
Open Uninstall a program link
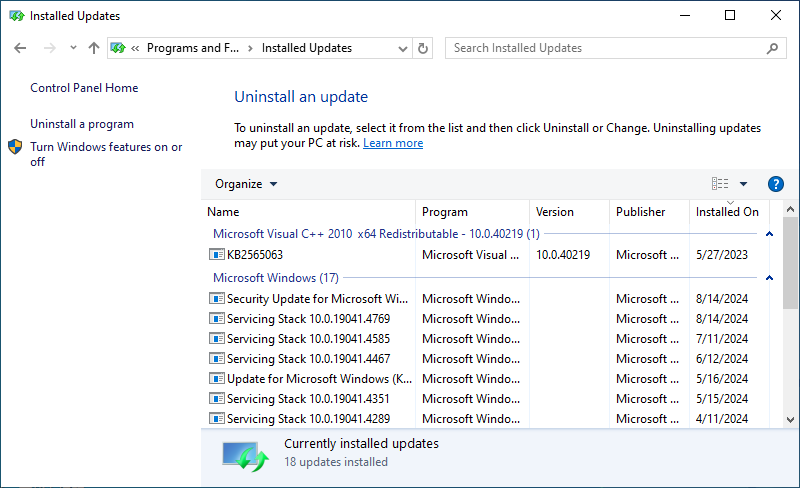coord(82,124)
